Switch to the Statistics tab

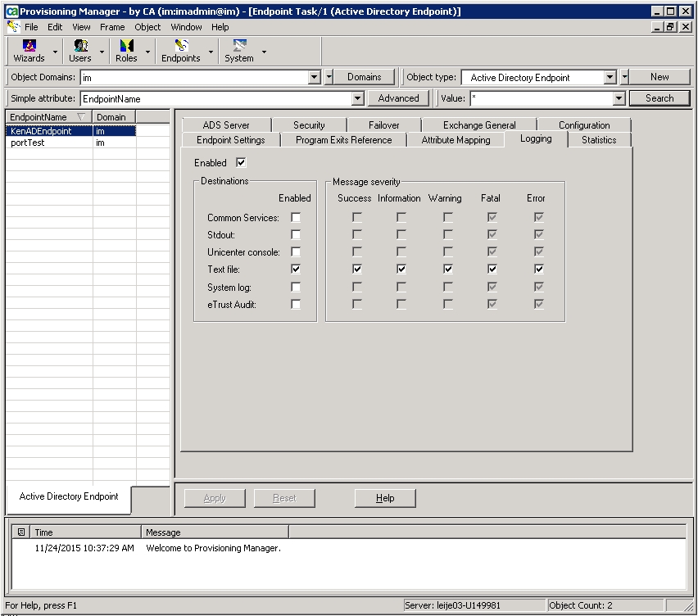[598, 140]
